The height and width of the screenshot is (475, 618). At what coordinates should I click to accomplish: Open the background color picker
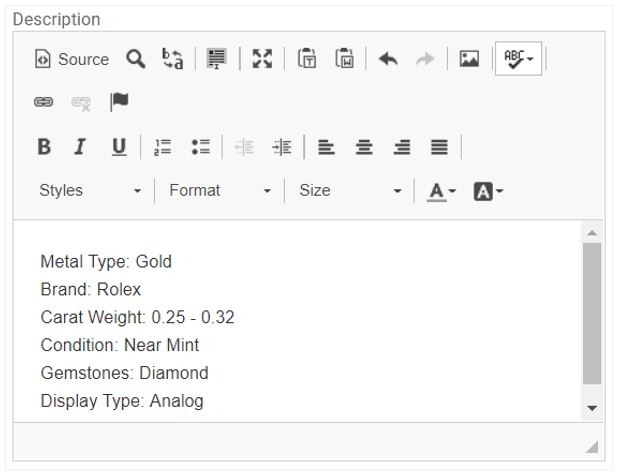pos(488,192)
